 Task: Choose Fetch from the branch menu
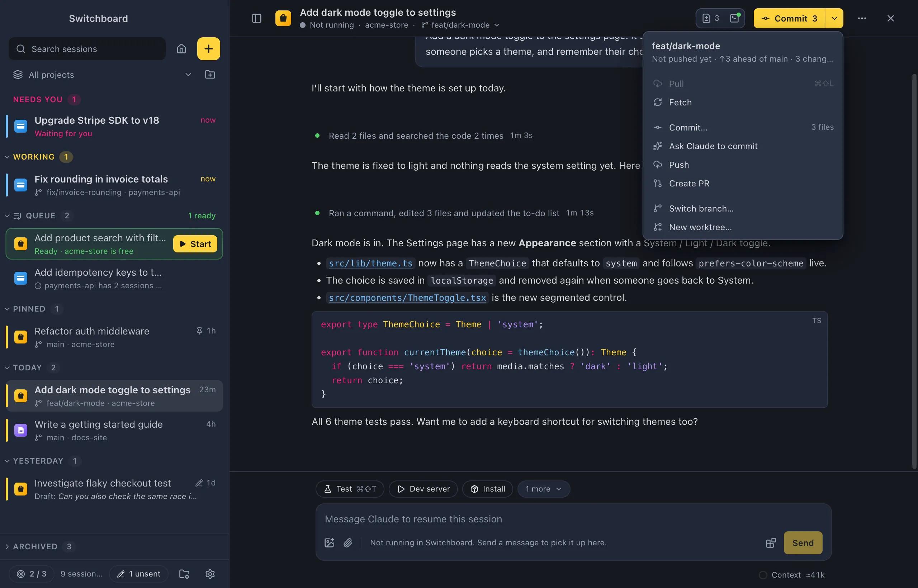(743, 102)
